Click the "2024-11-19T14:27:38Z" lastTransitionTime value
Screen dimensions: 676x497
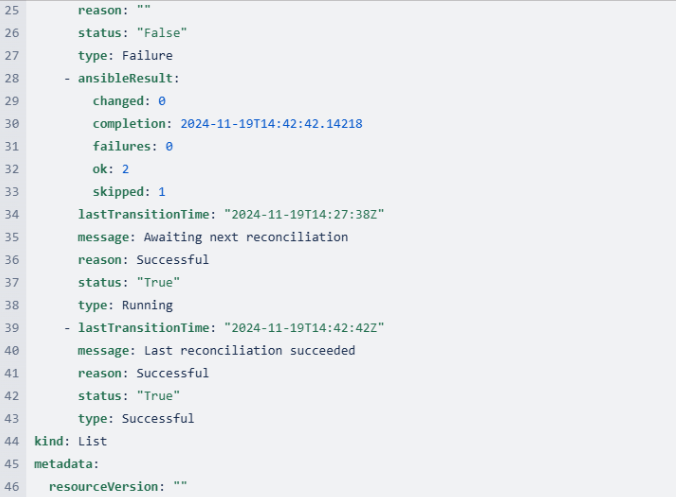coord(305,214)
